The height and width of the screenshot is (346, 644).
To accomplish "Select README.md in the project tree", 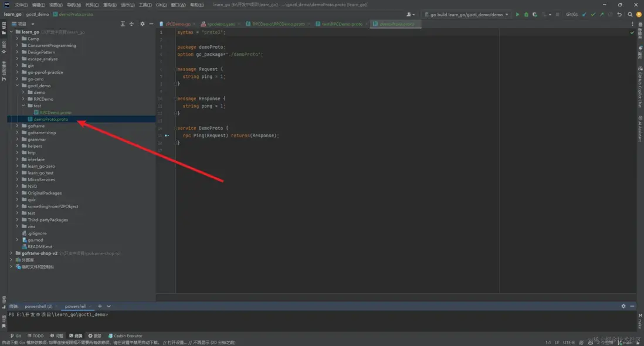I will [x=40, y=246].
